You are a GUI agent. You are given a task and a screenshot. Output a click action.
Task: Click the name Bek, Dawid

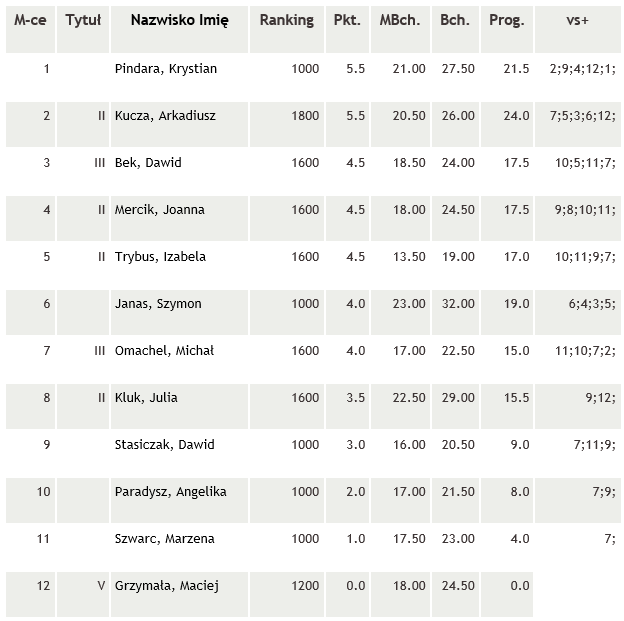148,163
